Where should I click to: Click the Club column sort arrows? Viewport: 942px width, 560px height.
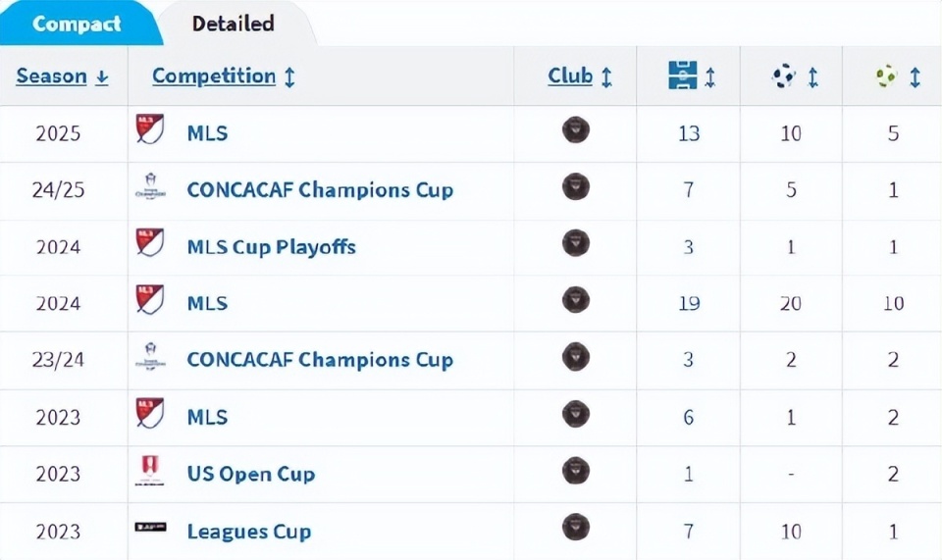tap(606, 76)
